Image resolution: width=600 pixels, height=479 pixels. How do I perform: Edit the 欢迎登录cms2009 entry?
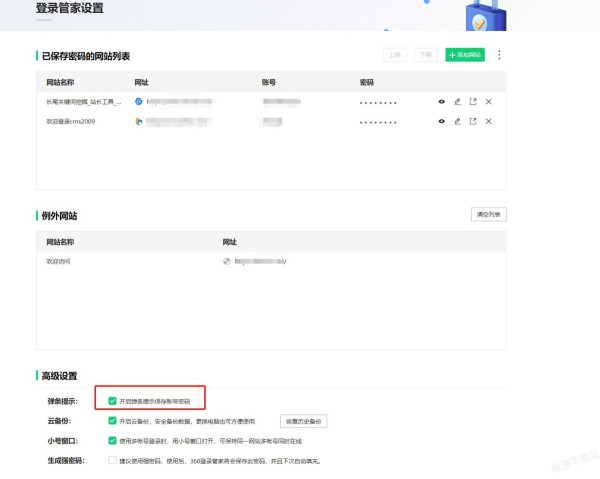[457, 121]
